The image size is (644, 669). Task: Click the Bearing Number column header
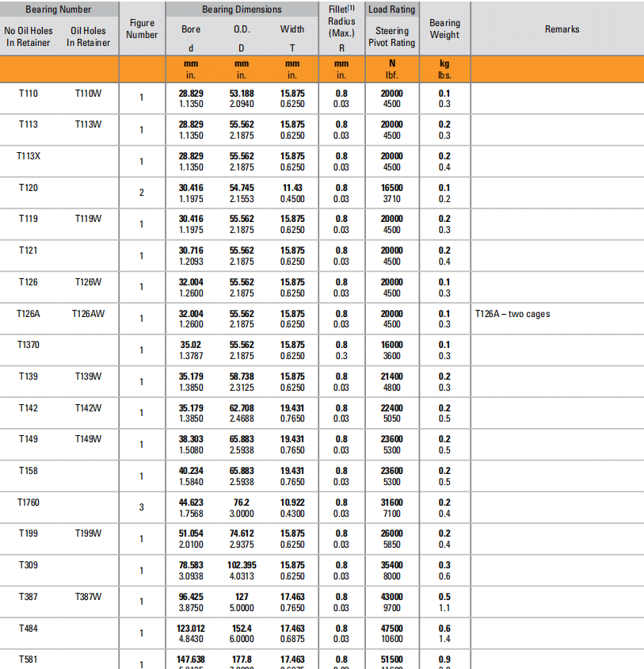pos(59,10)
